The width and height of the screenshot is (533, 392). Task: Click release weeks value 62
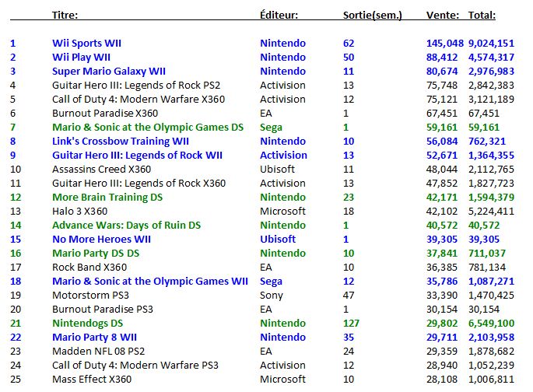click(x=349, y=44)
